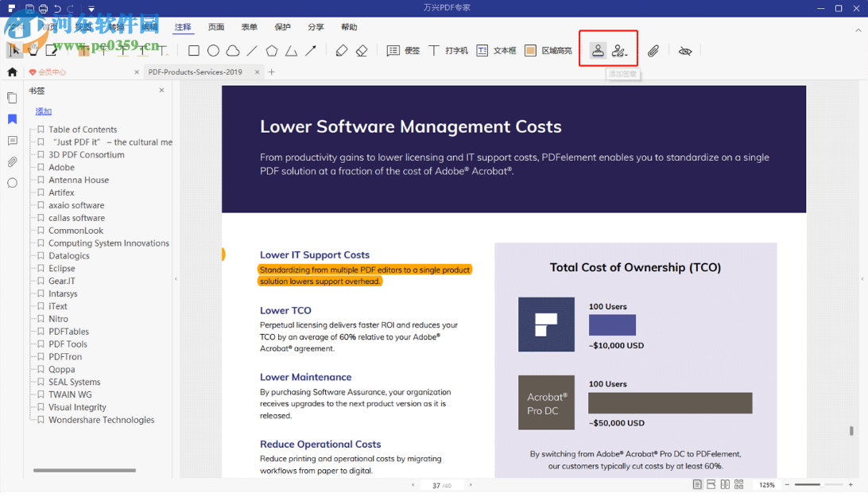Click the 添加 link to add a bookmark
This screenshot has height=501, width=868.
click(x=43, y=111)
